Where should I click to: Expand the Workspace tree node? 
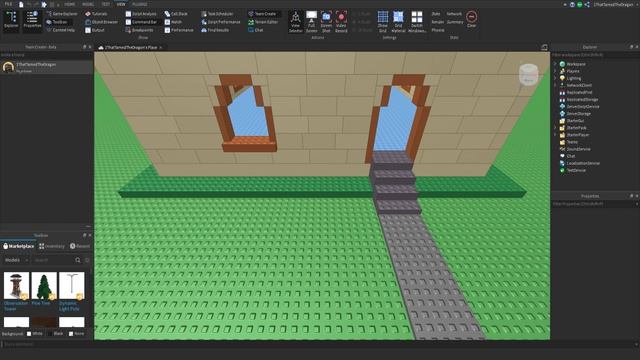click(x=555, y=64)
